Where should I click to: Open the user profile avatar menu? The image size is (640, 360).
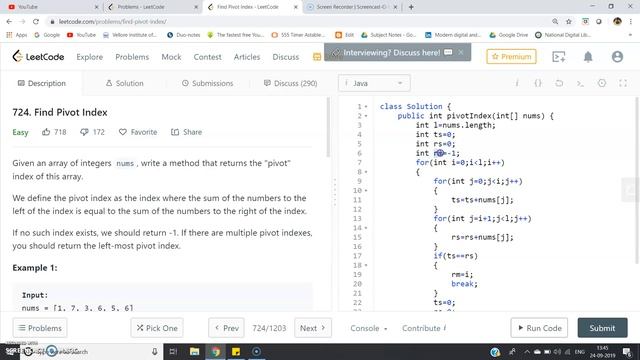(617, 57)
